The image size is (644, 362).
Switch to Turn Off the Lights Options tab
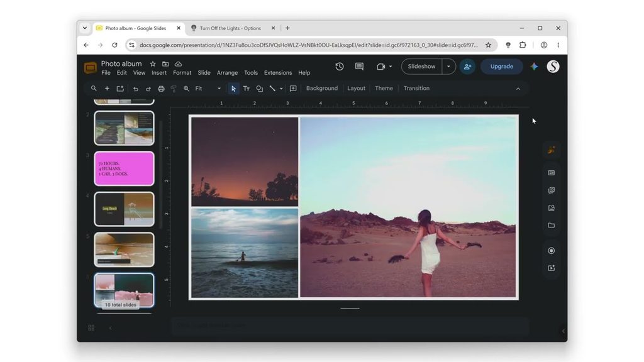click(233, 28)
